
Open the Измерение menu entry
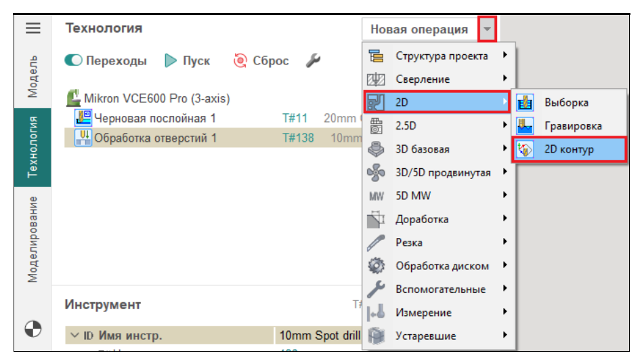coord(423,313)
